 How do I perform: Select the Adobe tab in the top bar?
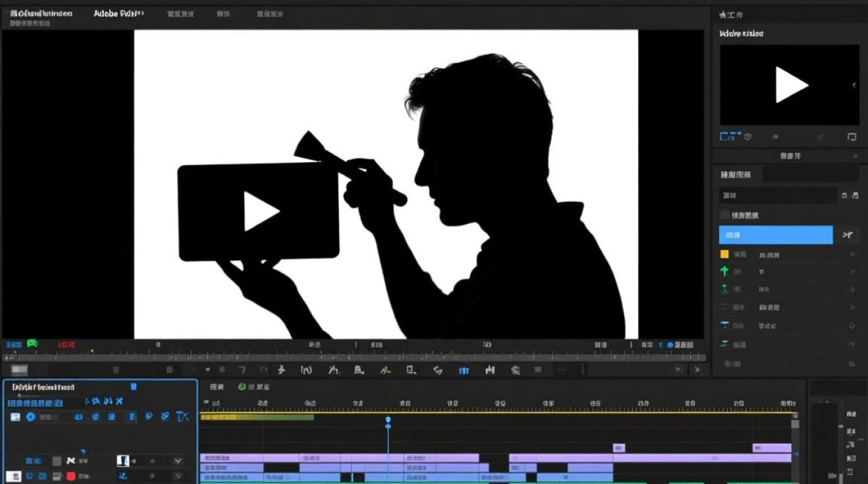pos(118,14)
